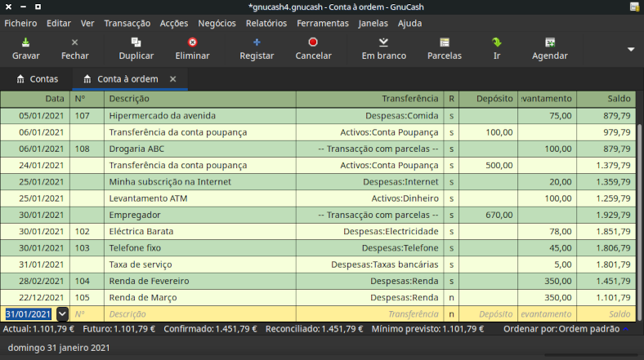Toggle reconcile status of Taxa de serviço
644x360 pixels.
(451, 264)
